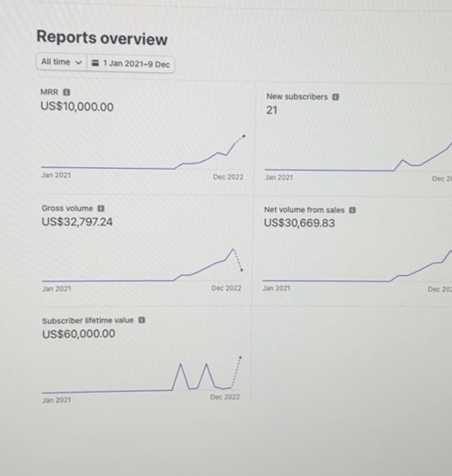Viewport: 452px width, 476px height.
Task: Select the New subscribers count 21
Action: tap(272, 110)
